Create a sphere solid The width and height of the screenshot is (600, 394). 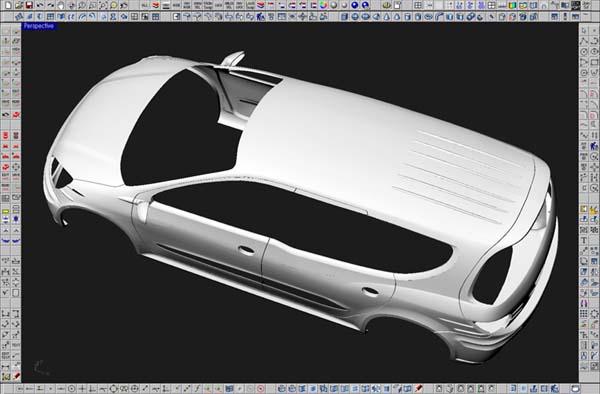pyautogui.click(x=355, y=16)
